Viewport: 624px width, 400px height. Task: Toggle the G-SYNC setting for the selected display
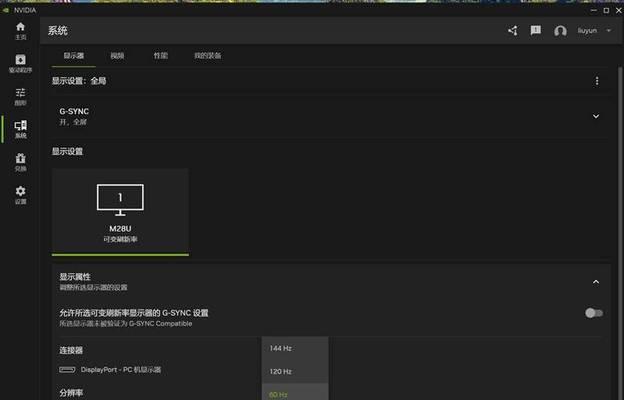pos(593,313)
